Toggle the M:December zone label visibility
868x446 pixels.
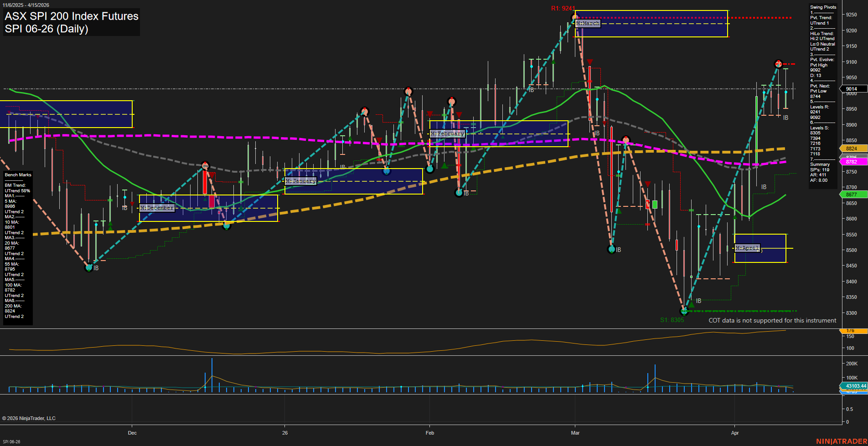click(157, 207)
